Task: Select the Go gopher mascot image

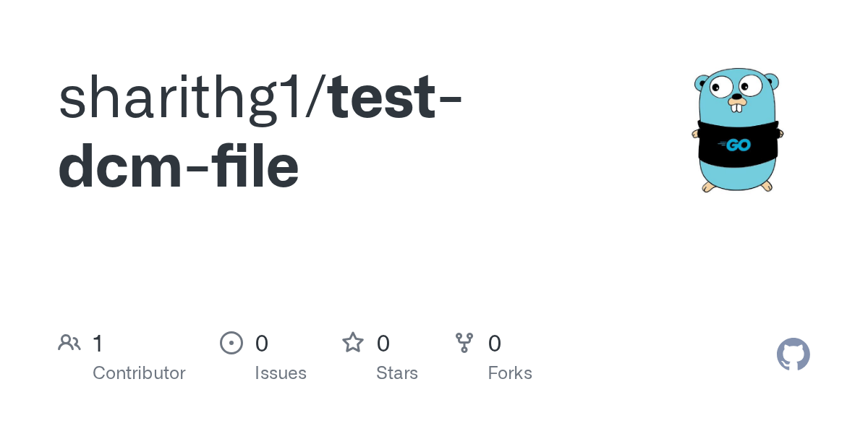Action: pyautogui.click(x=738, y=130)
